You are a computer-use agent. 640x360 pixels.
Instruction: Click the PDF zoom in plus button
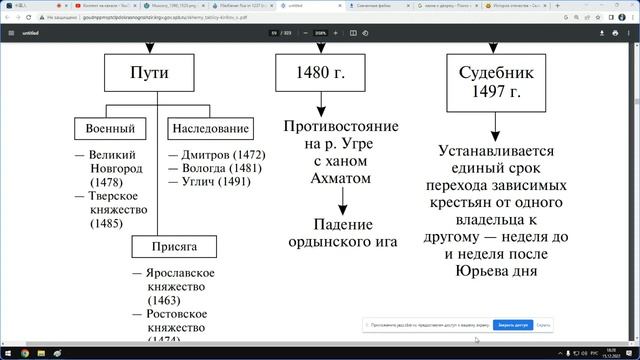tap(336, 33)
